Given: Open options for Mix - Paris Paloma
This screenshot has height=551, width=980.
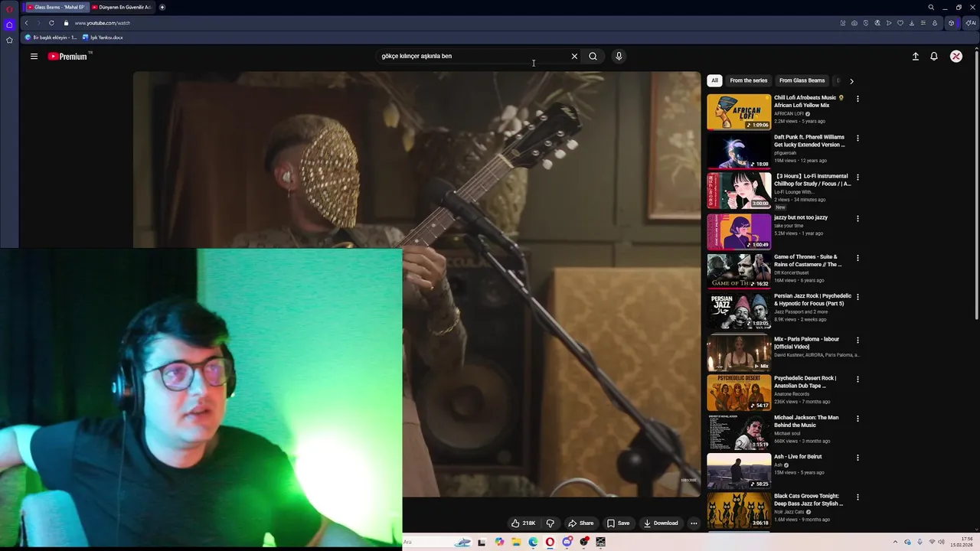Looking at the screenshot, I should point(857,340).
